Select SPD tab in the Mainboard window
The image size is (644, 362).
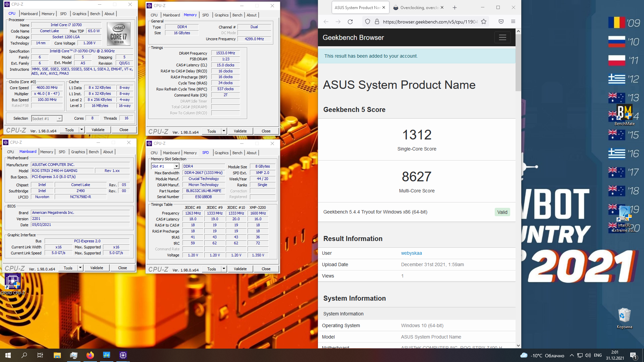click(62, 152)
